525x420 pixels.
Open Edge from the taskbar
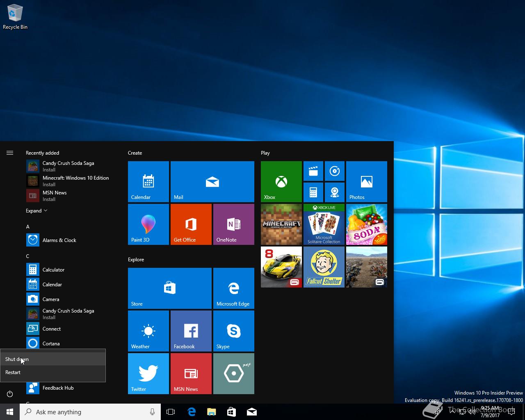(x=192, y=412)
